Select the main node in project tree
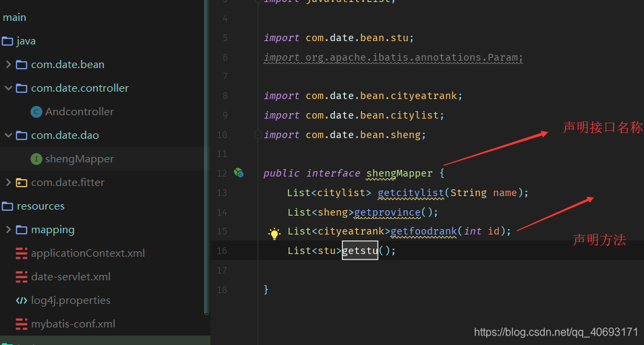The width and height of the screenshot is (644, 345). click(14, 18)
